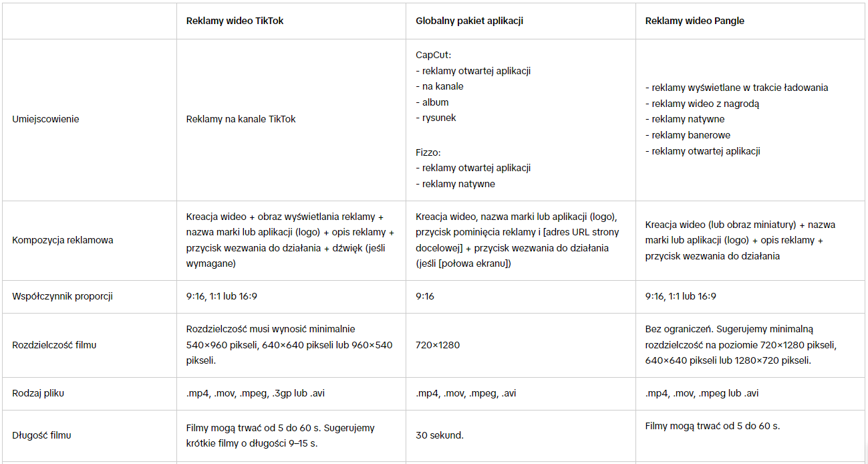This screenshot has width=868, height=464.
Task: Click the 'Umiejscowienie' row label
Action: click(45, 119)
